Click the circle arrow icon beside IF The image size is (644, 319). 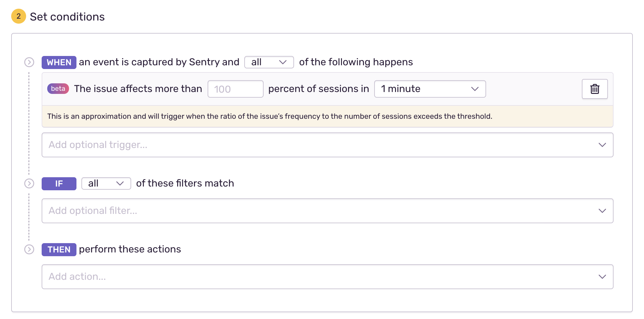tap(29, 183)
